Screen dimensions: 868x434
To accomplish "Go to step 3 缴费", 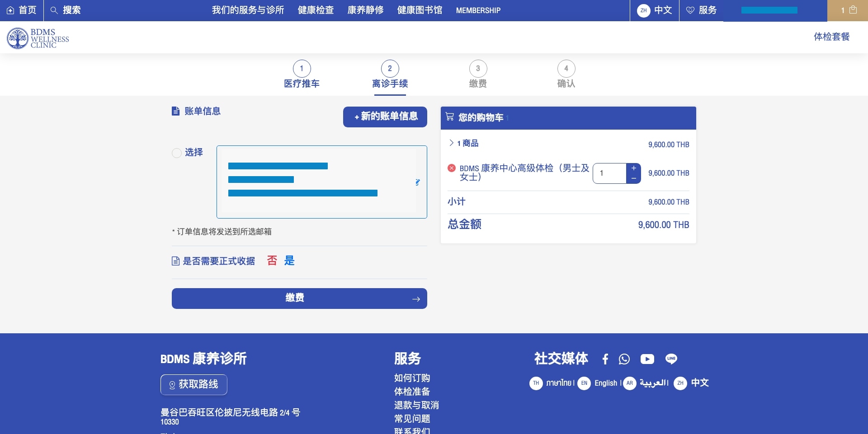I will [x=478, y=75].
